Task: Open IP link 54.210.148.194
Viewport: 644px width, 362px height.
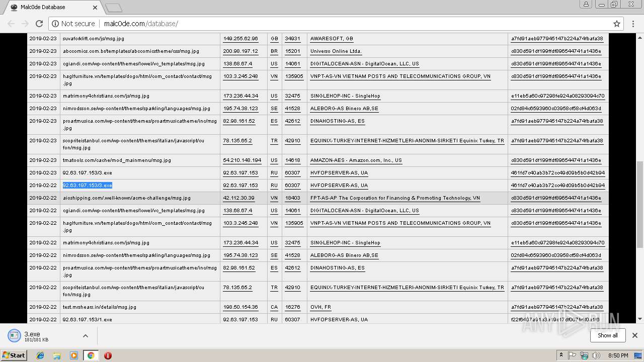Action: (242, 160)
